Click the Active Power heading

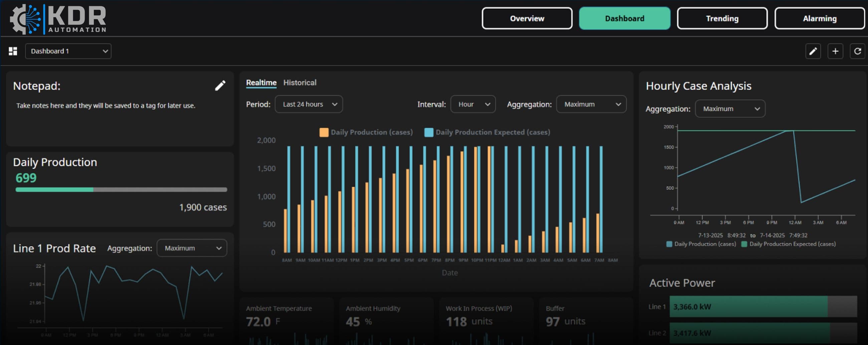(x=682, y=283)
